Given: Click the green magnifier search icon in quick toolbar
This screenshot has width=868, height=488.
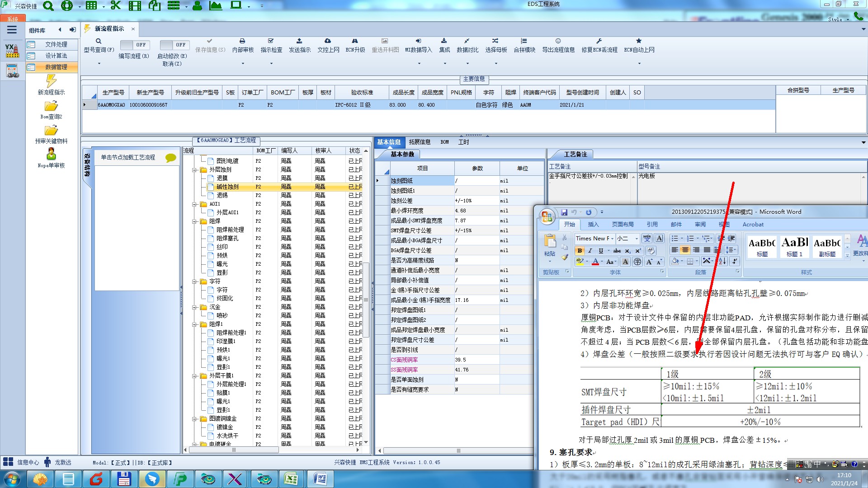Looking at the screenshot, I should coord(48,6).
